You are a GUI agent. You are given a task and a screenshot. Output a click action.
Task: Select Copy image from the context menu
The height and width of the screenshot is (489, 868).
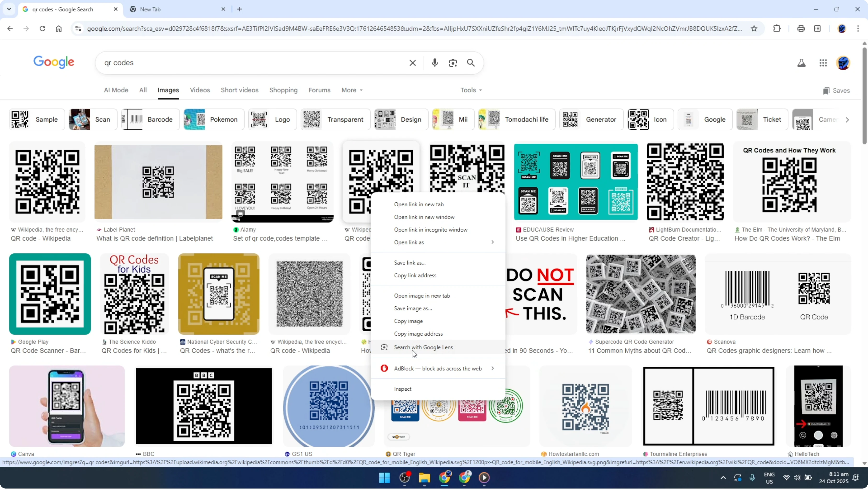tap(408, 321)
